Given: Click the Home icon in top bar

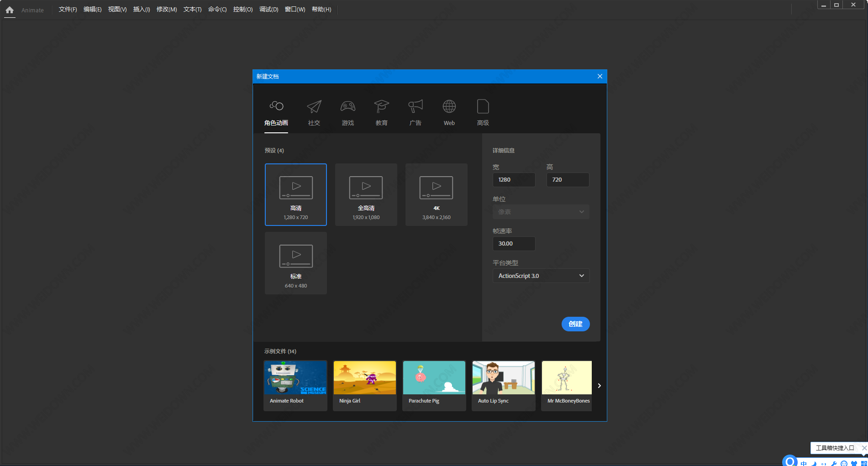Looking at the screenshot, I should point(10,10).
